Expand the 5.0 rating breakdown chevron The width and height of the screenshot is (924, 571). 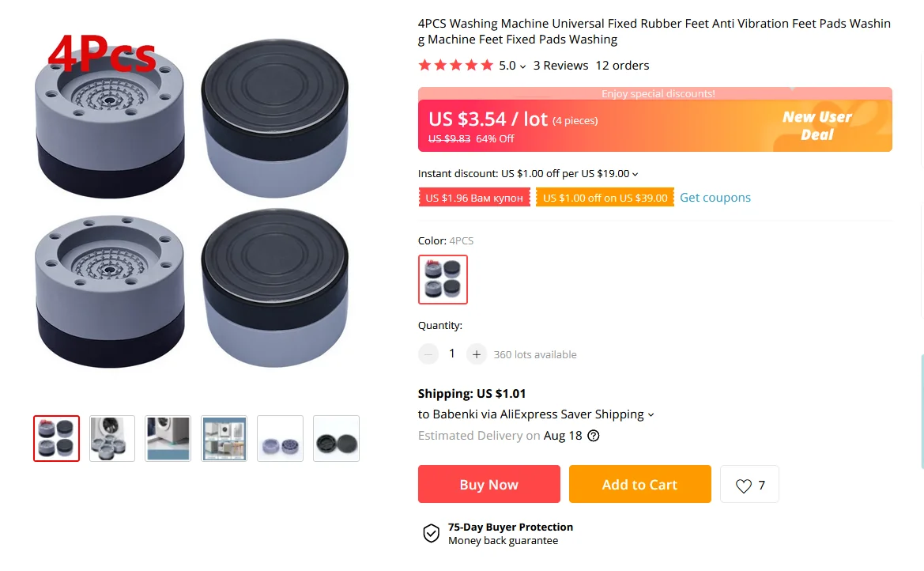(x=522, y=66)
